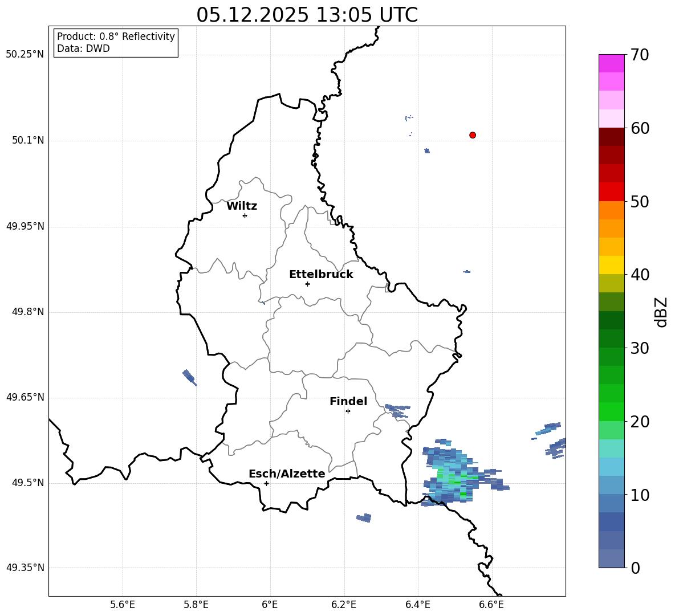This screenshot has width=675, height=616.
Task: Click the 49.35°N latitude label
Action: [x=25, y=568]
